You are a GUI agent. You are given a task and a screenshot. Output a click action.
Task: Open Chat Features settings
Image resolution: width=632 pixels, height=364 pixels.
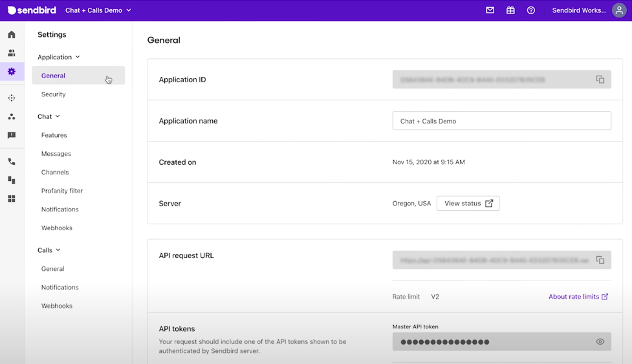click(54, 135)
